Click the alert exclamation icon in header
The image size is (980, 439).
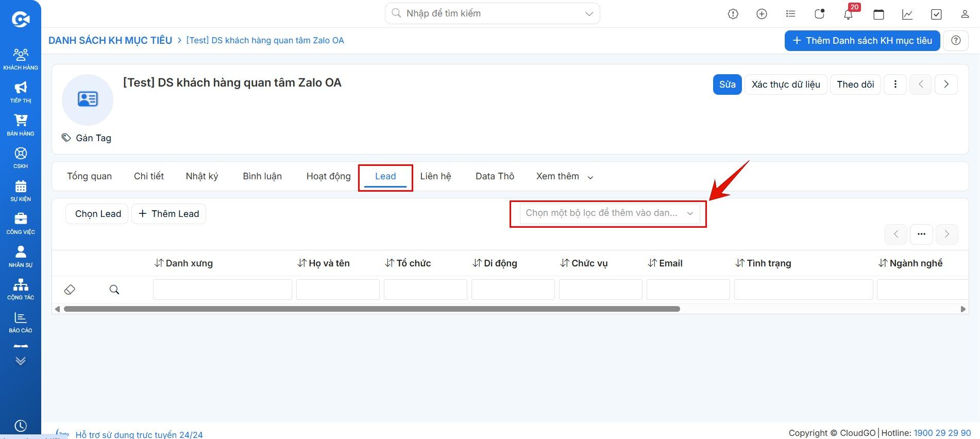point(733,14)
